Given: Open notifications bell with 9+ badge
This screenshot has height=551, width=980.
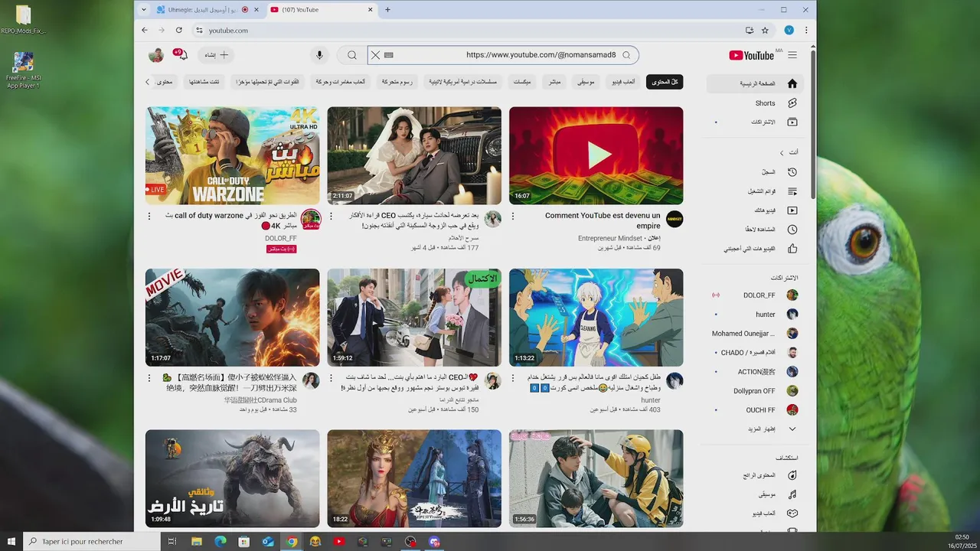Looking at the screenshot, I should tap(183, 55).
